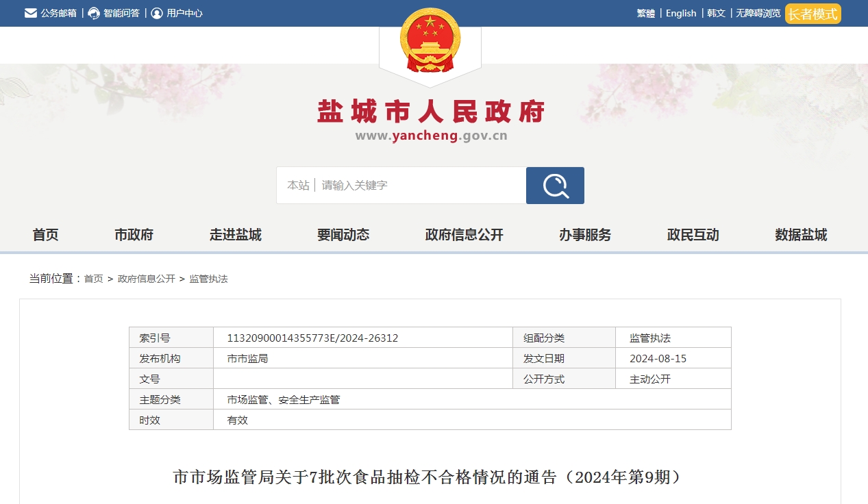Select the 有效 validity cell
Image resolution: width=868 pixels, height=504 pixels.
coord(472,420)
